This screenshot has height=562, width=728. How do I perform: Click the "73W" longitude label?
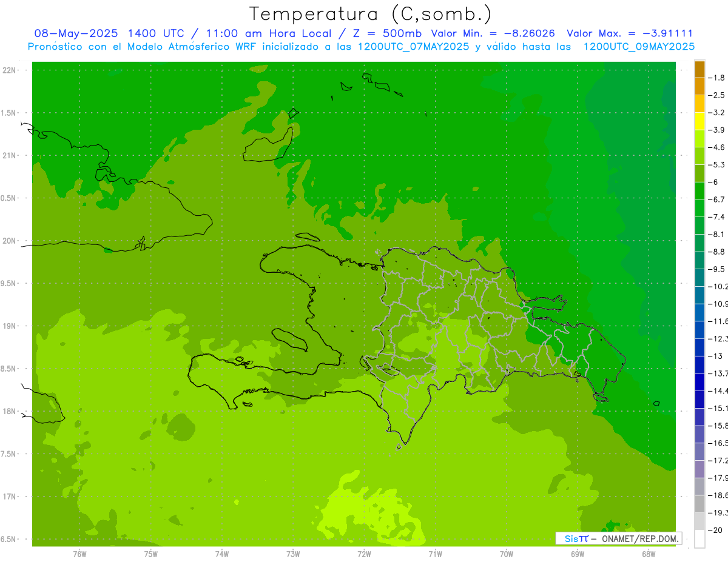coord(293,554)
